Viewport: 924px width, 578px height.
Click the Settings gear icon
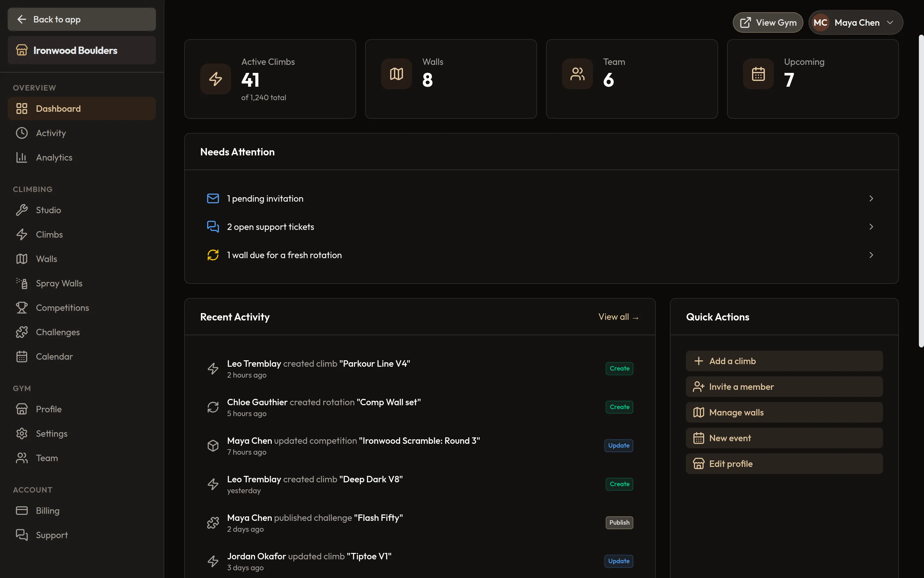tap(22, 433)
